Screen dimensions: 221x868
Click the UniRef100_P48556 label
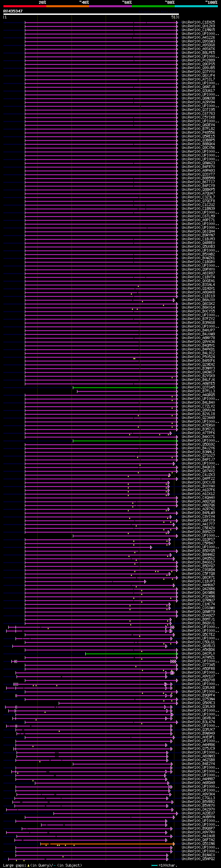198,132
